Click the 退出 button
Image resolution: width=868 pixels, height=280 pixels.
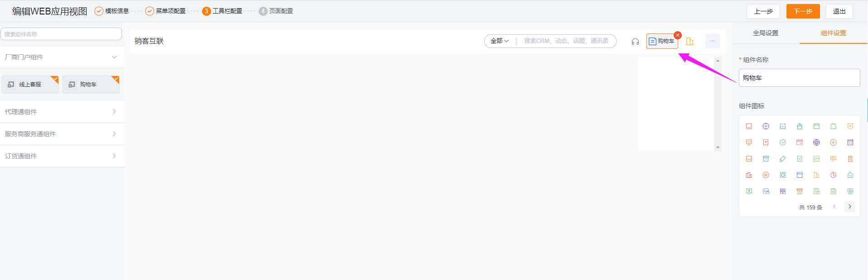point(839,11)
